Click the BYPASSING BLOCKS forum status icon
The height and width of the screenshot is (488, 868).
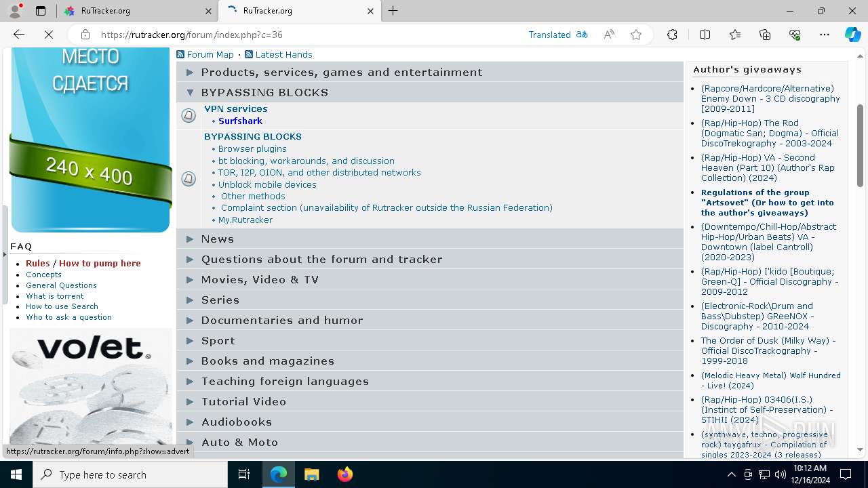click(189, 179)
